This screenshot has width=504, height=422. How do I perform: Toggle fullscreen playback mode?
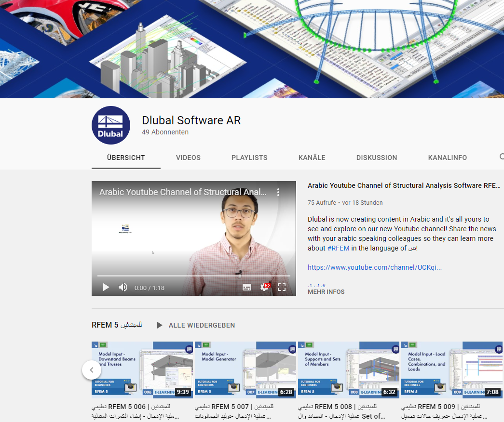tap(282, 287)
